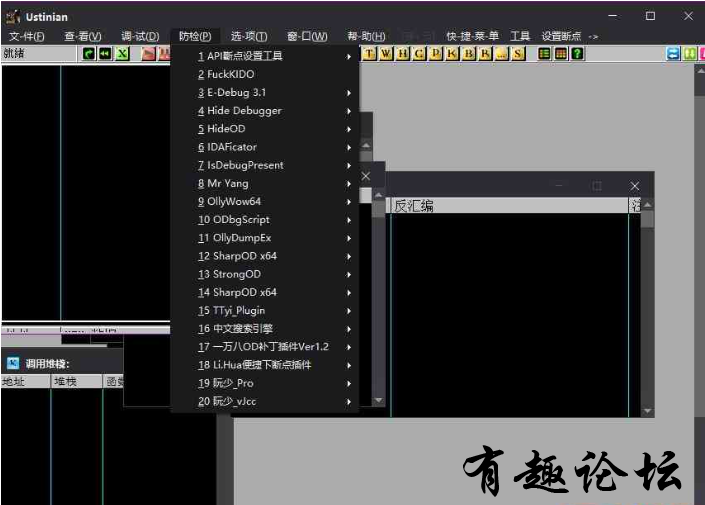
Task: Click the 堆栈 column header in call stack
Action: pyautogui.click(x=76, y=382)
